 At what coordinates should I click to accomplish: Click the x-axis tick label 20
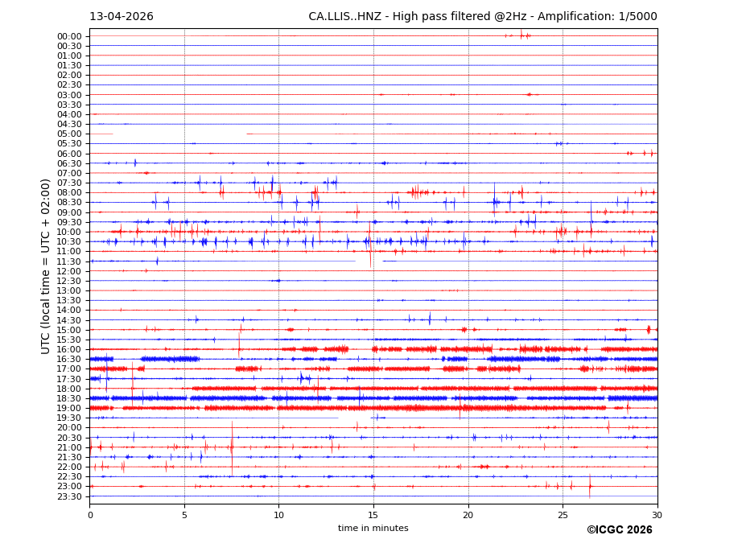468,515
